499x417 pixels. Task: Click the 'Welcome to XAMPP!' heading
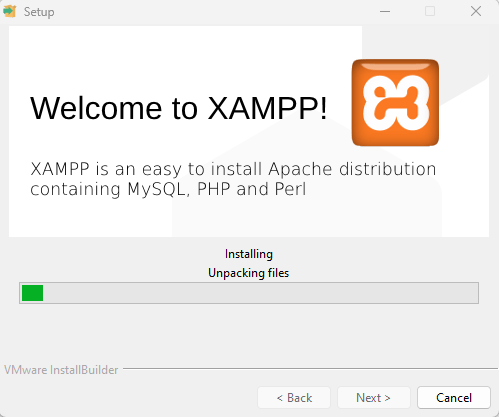click(179, 108)
